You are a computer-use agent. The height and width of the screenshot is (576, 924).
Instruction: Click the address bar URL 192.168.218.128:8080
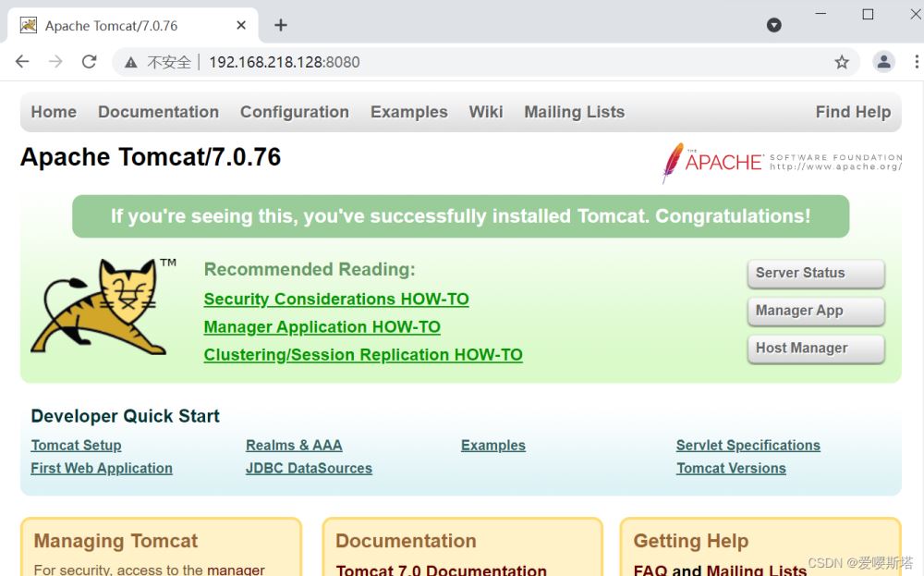click(x=284, y=62)
